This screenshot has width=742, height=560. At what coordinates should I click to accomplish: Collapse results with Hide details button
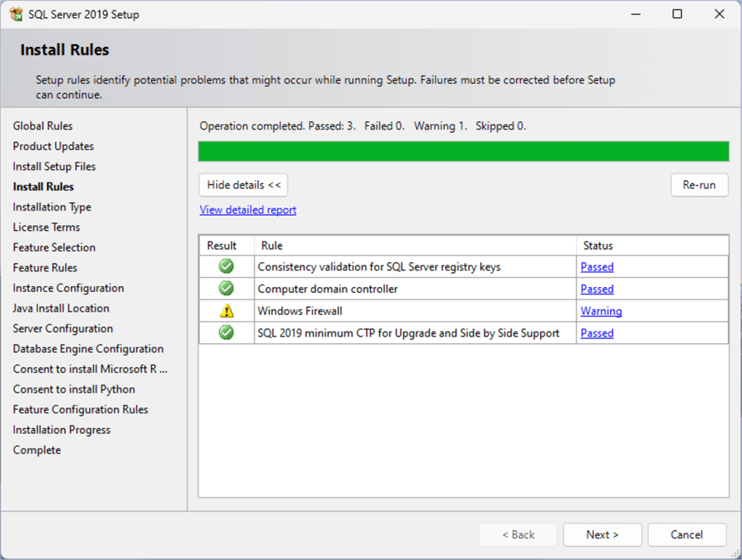click(x=243, y=185)
